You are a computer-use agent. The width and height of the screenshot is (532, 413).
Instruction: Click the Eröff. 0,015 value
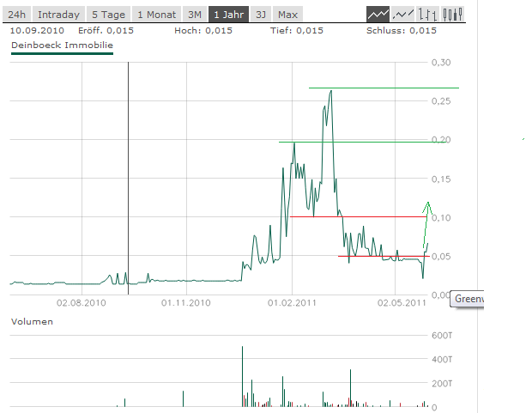pos(106,31)
